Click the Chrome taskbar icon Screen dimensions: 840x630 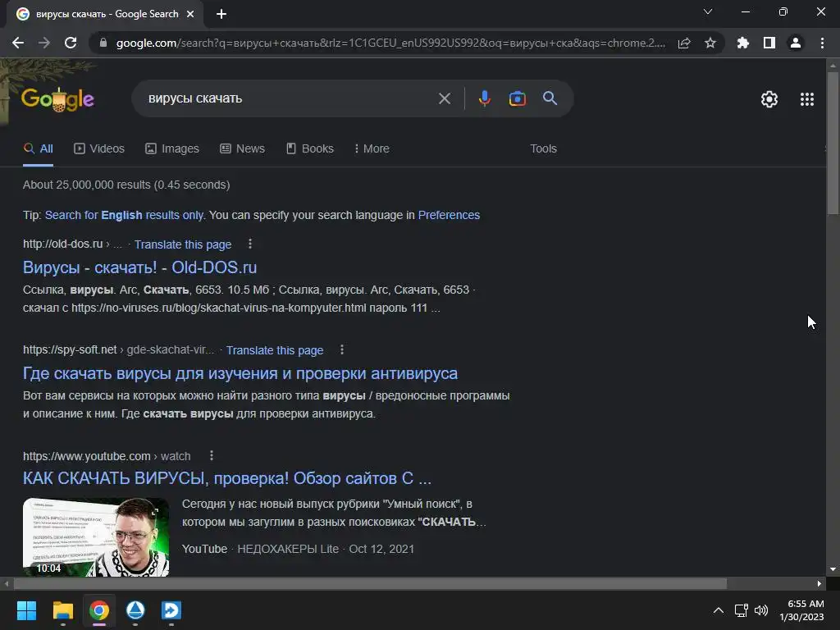coord(99,610)
